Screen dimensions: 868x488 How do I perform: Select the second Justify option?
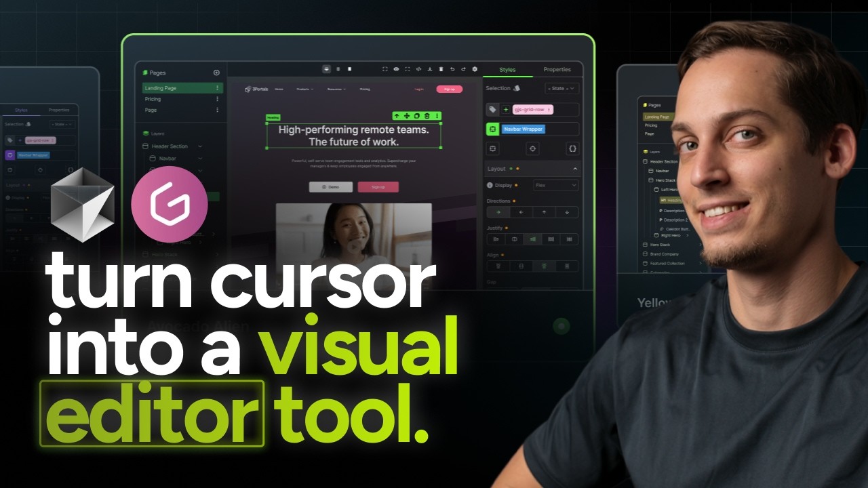(515, 239)
